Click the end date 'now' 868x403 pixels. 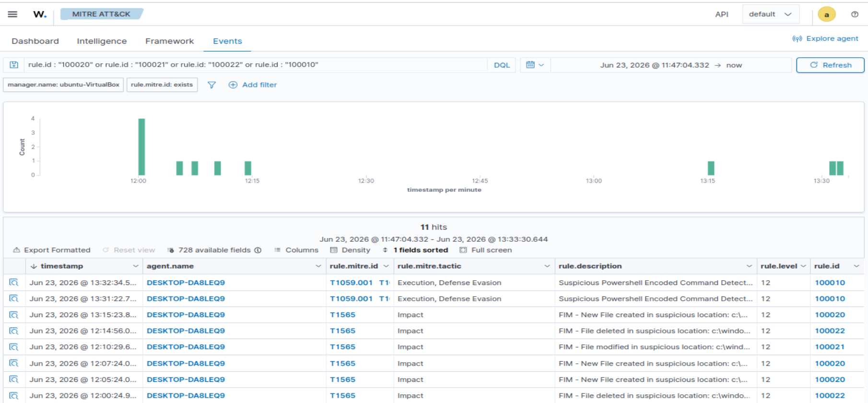(x=734, y=65)
